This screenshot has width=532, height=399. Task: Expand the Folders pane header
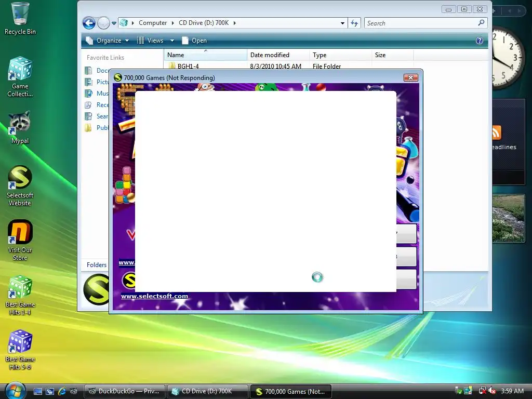96,264
